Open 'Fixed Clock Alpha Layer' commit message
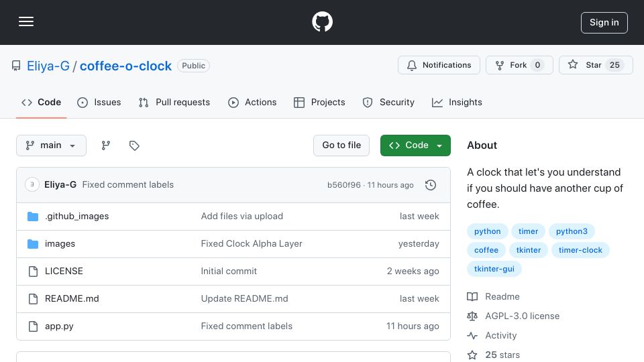 [x=252, y=244]
